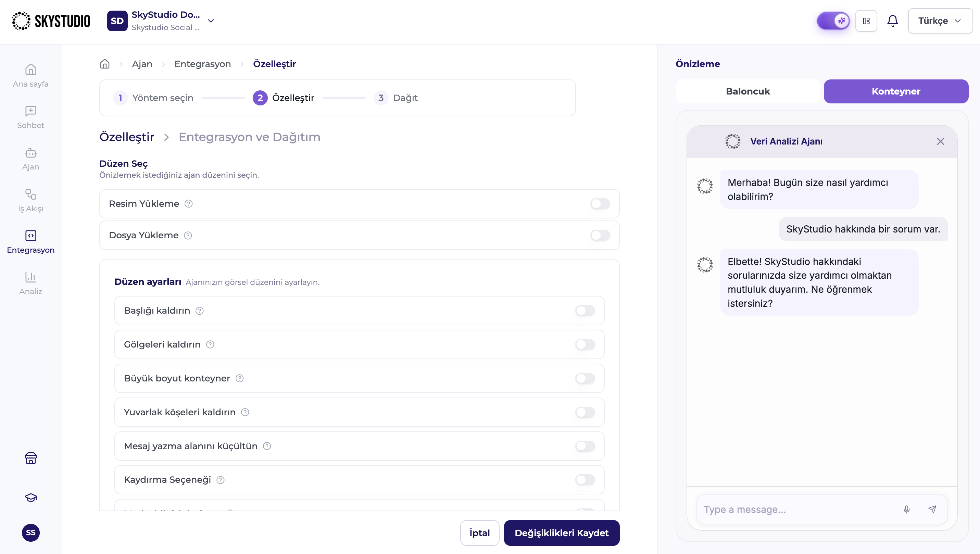Show help for Gölgeleri kaldırın
Viewport: 980px width, 554px height.
click(x=210, y=345)
